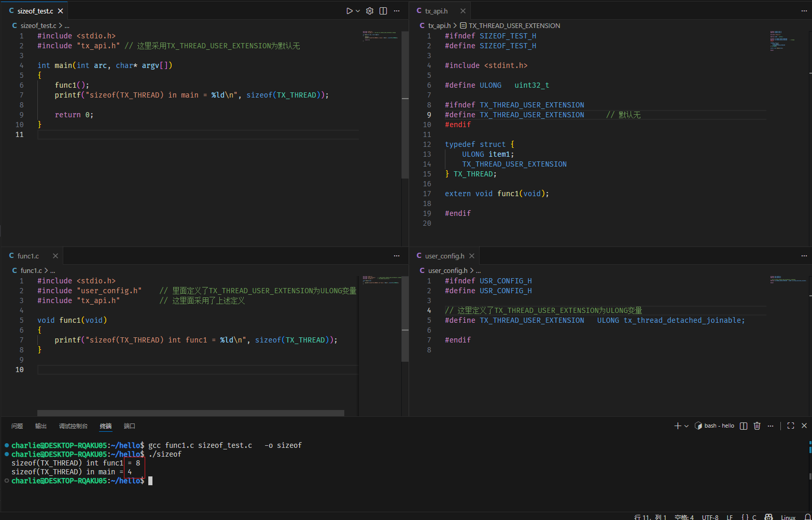Viewport: 812px width, 520px height.
Task: Kill the terminal with trash icon
Action: [757, 426]
